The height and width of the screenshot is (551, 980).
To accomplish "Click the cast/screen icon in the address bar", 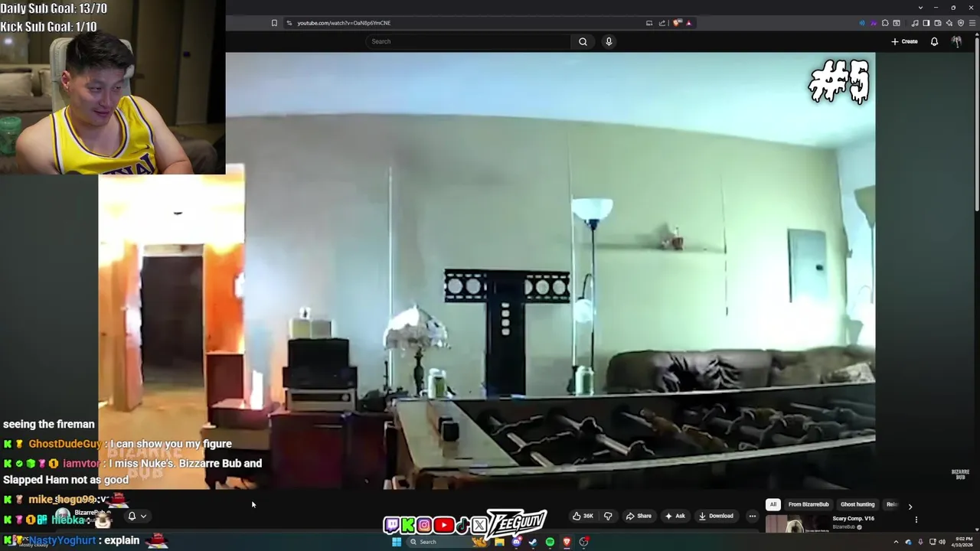I will 648,23.
